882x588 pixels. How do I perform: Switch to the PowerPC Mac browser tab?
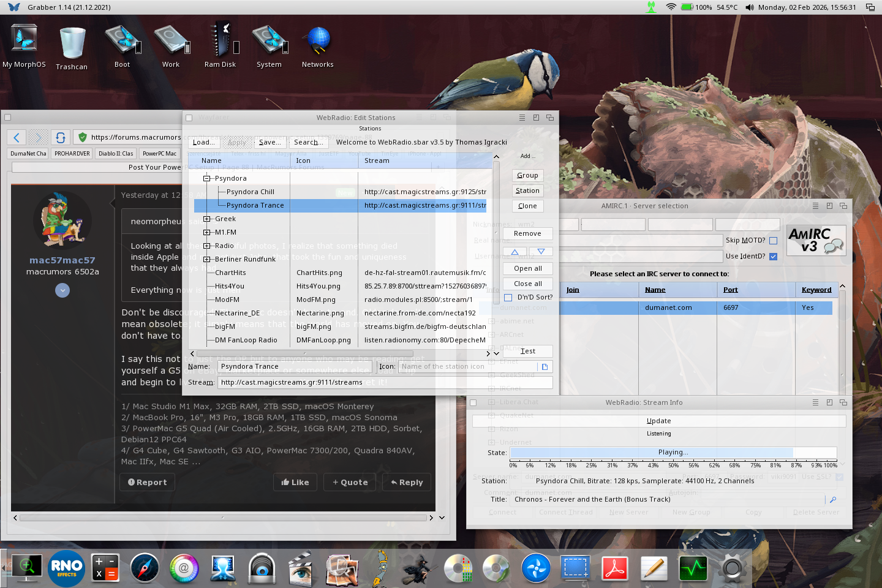coord(159,154)
